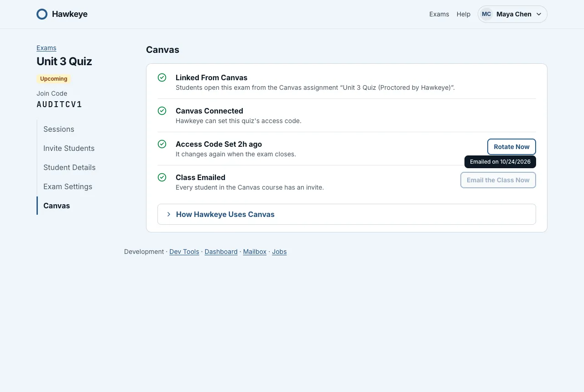Click the Hawkeye brand name
584x392 pixels.
pos(70,14)
